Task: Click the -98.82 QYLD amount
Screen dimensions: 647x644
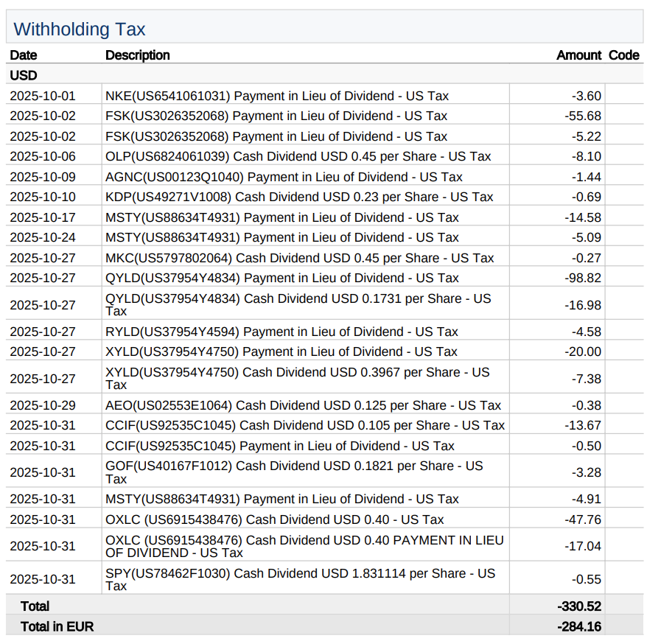Action: click(x=583, y=278)
